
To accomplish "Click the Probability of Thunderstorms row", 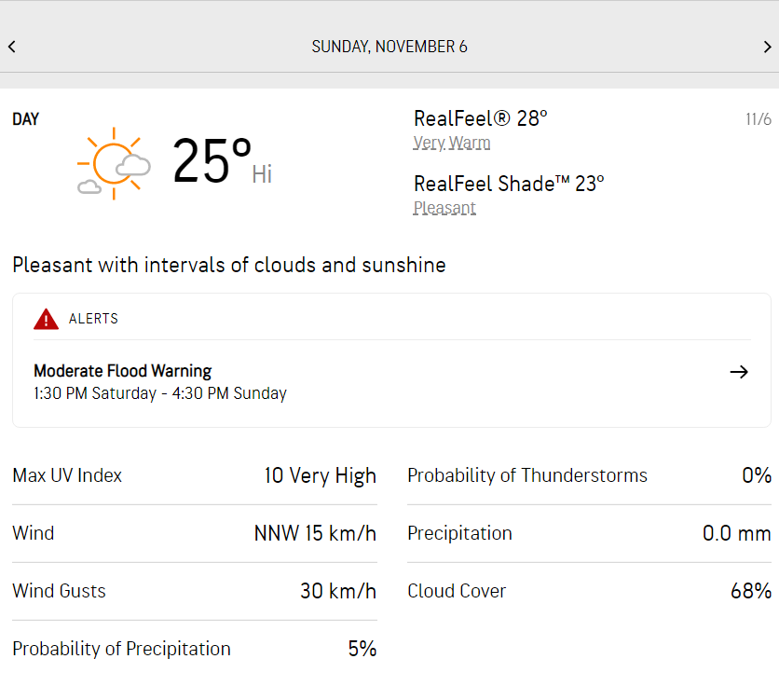I will point(589,475).
